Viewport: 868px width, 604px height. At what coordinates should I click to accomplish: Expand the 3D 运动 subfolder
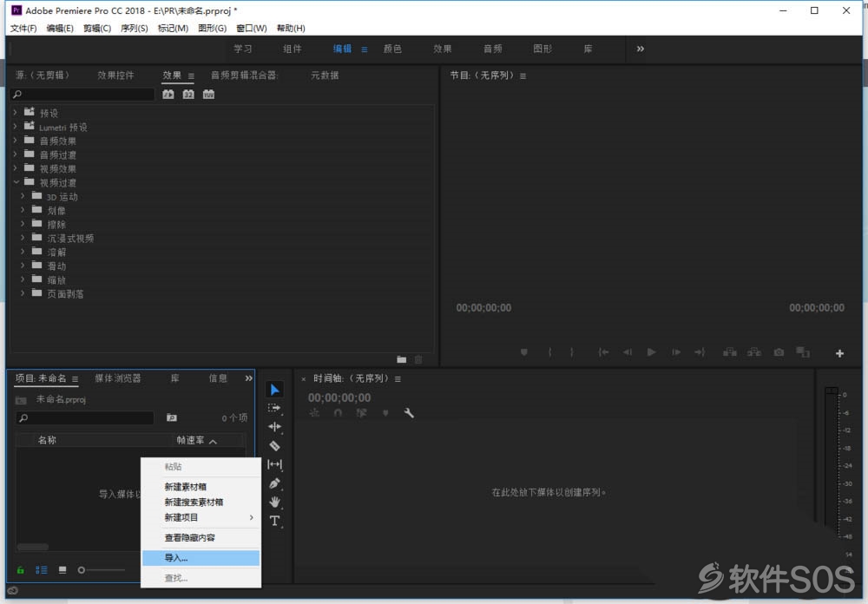[23, 196]
